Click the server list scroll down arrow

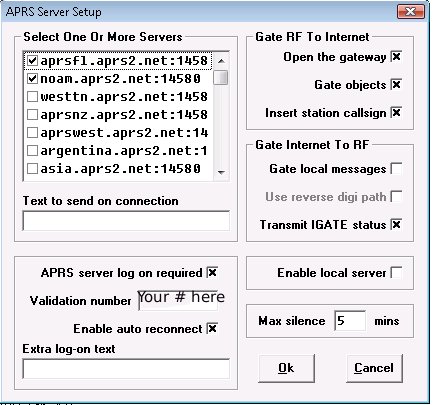pyautogui.click(x=221, y=172)
